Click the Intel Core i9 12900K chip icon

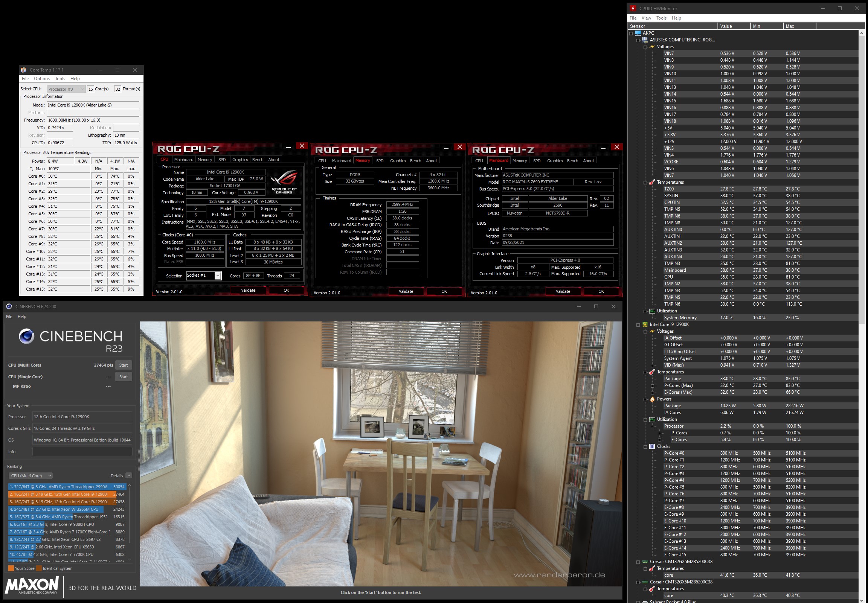645,324
